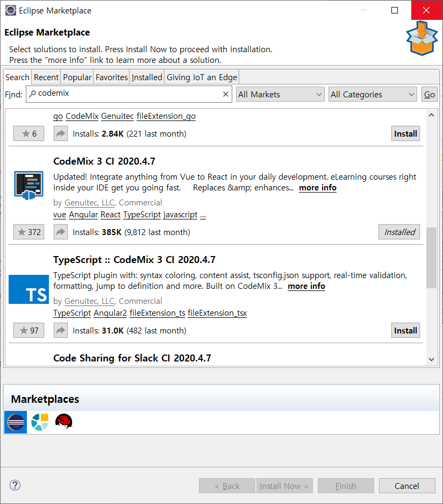Screen dimensions: 443x504
Task: Share the entry with 2.84K installs
Action: 60,134
